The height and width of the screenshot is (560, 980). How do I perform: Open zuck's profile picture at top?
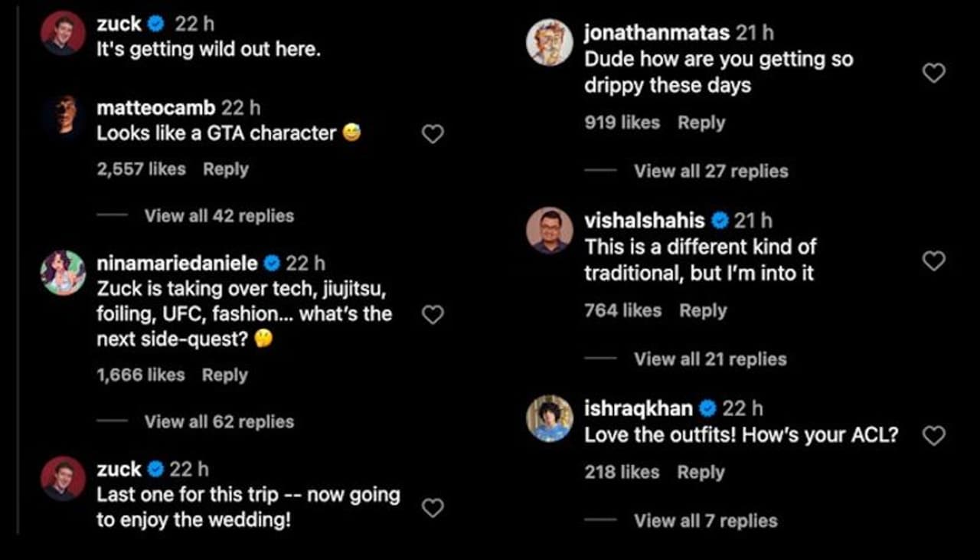click(x=64, y=33)
